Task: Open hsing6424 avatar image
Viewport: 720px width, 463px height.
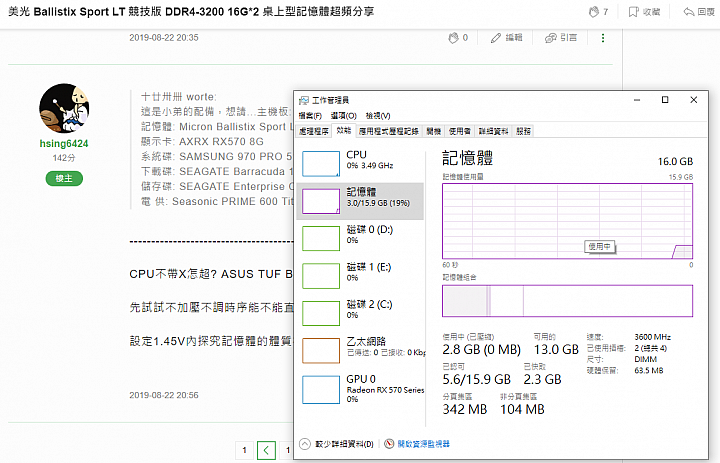Action: [x=64, y=108]
